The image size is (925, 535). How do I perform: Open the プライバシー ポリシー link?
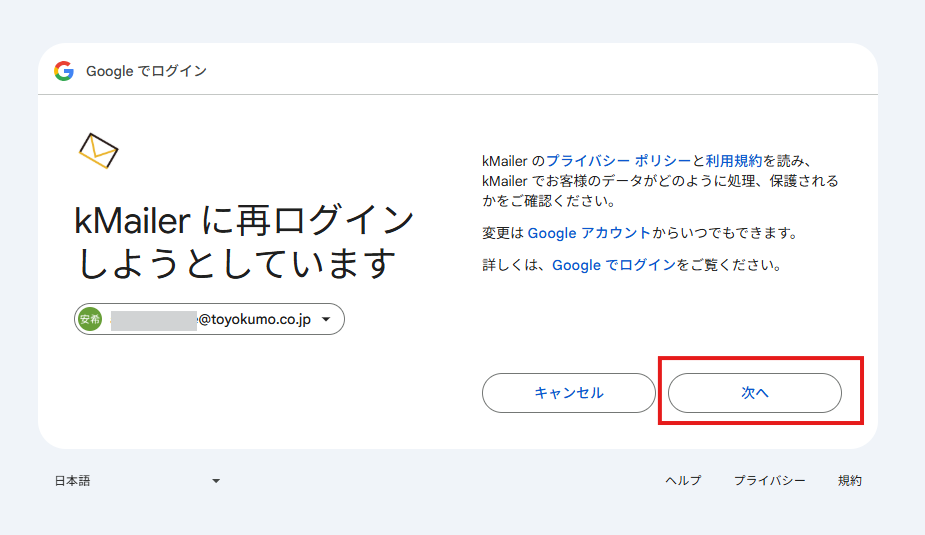(x=618, y=160)
